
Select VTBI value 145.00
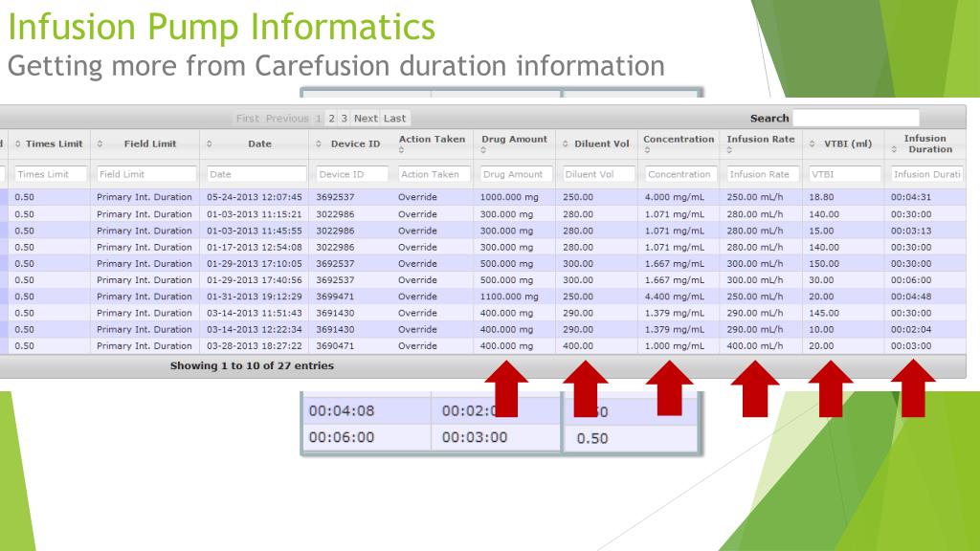[824, 313]
